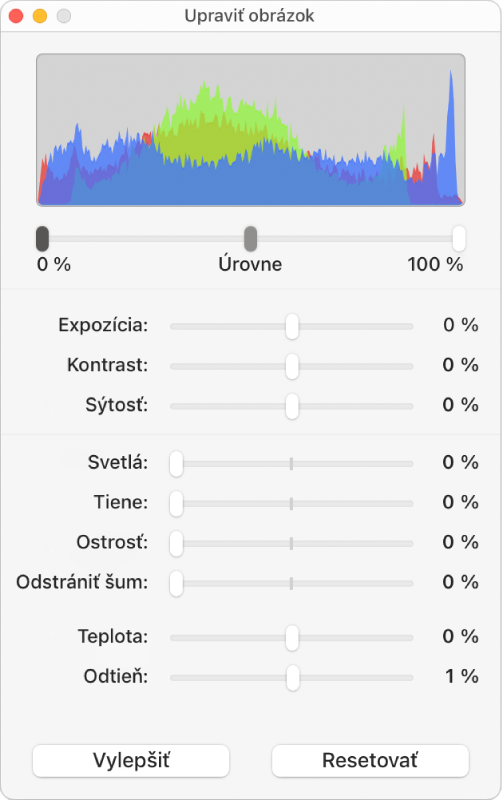Screen dimensions: 503x801
Task: Click the Odstrániť šum slider handle
Action: (176, 583)
